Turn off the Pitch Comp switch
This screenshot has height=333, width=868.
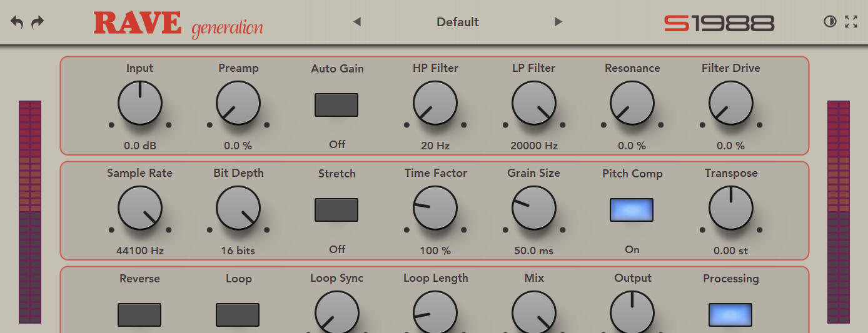tap(632, 210)
